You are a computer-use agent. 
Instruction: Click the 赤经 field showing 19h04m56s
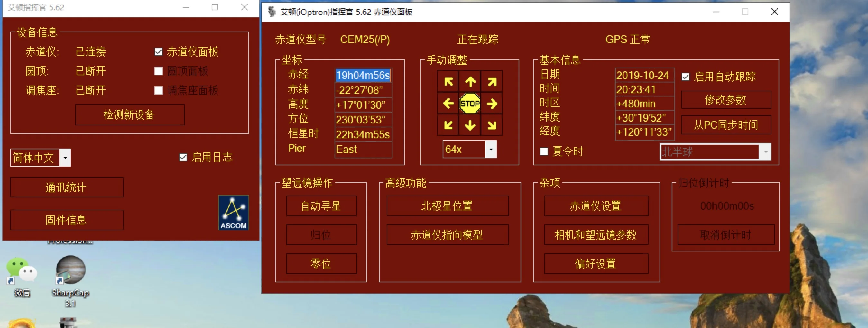click(x=363, y=76)
